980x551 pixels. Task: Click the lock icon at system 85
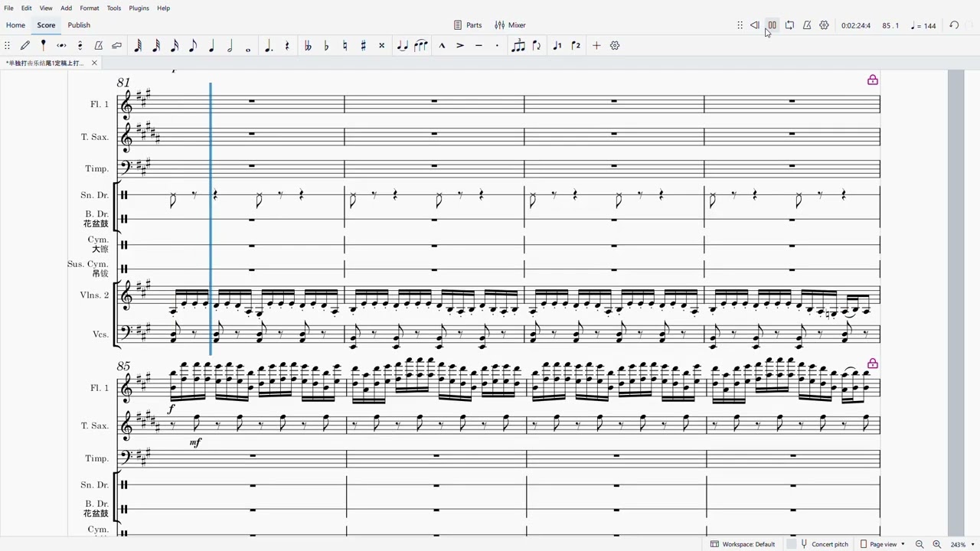pyautogui.click(x=872, y=364)
